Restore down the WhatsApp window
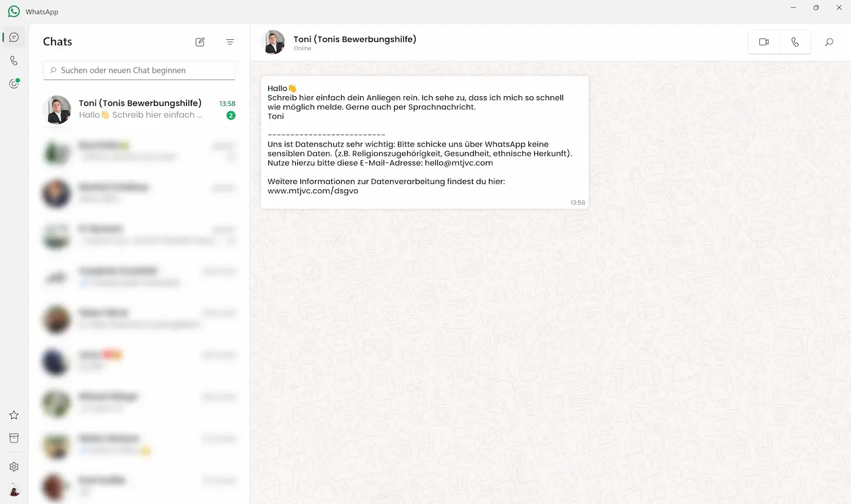Screen dimensions: 851x504 pyautogui.click(x=816, y=8)
